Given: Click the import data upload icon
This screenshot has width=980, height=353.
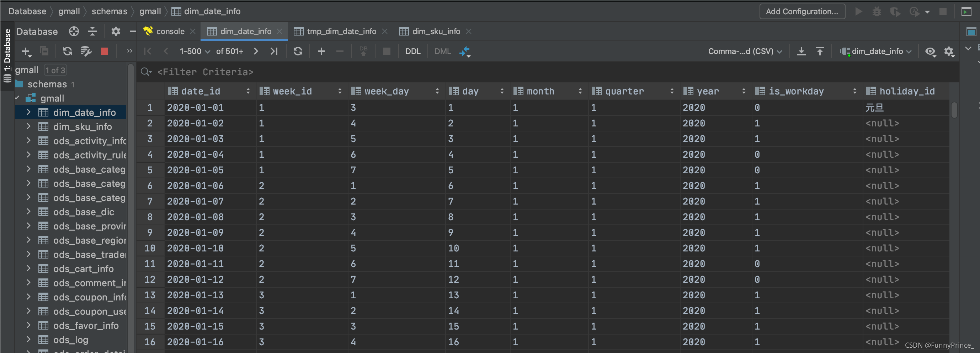Looking at the screenshot, I should click(820, 51).
